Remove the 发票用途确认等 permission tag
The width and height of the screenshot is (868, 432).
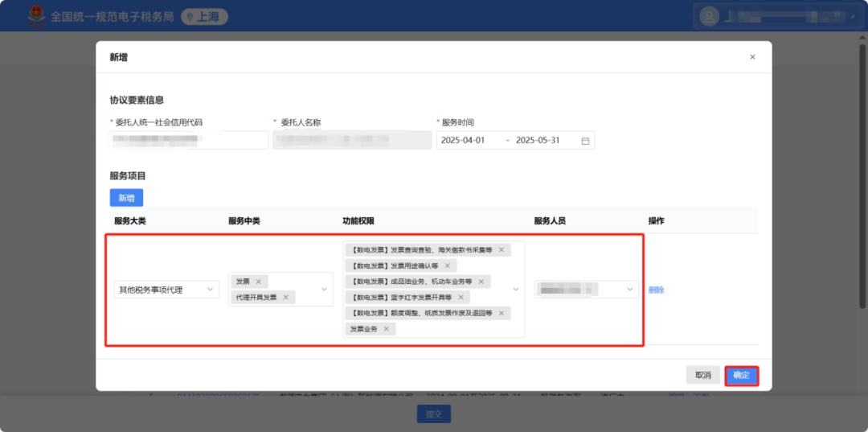(x=448, y=265)
